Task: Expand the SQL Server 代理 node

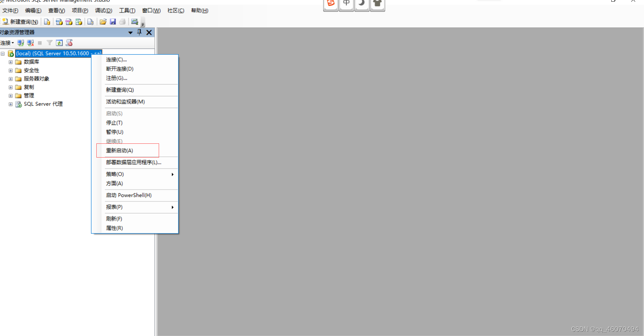Action: click(11, 104)
